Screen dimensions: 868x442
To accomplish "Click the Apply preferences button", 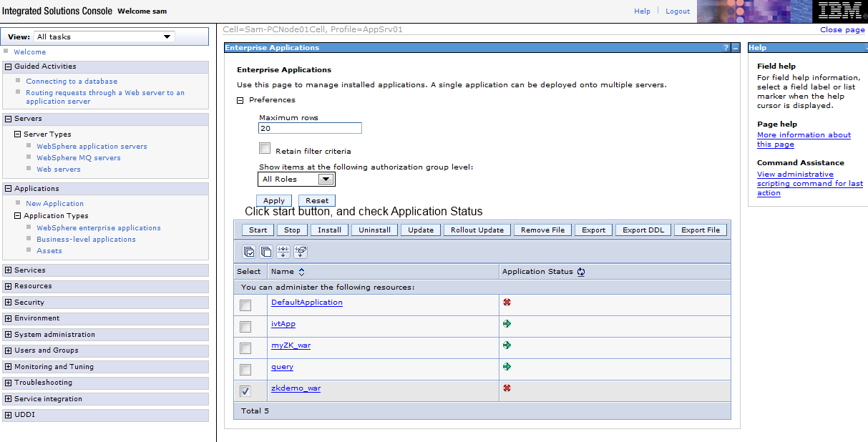I will [274, 201].
